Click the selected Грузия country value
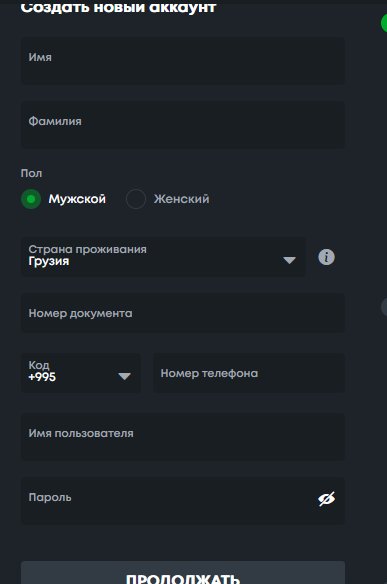The image size is (387, 584). [49, 261]
